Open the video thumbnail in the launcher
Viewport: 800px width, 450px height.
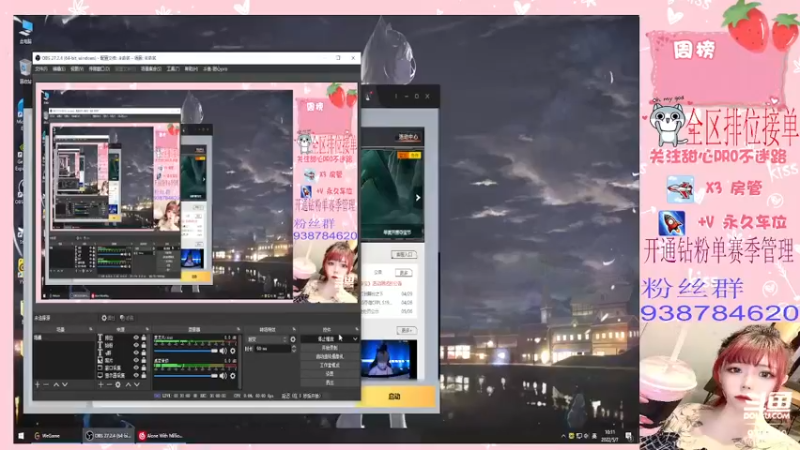click(389, 359)
